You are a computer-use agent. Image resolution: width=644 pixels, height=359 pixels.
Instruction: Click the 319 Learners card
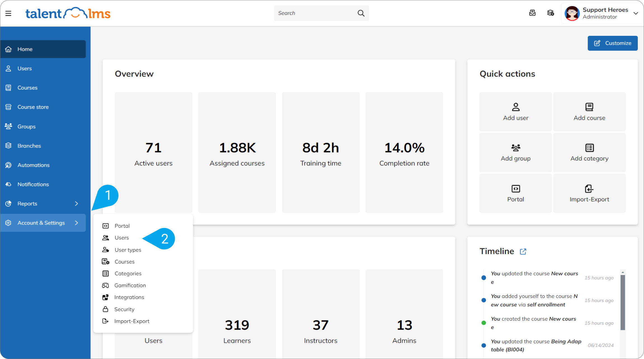point(237,314)
